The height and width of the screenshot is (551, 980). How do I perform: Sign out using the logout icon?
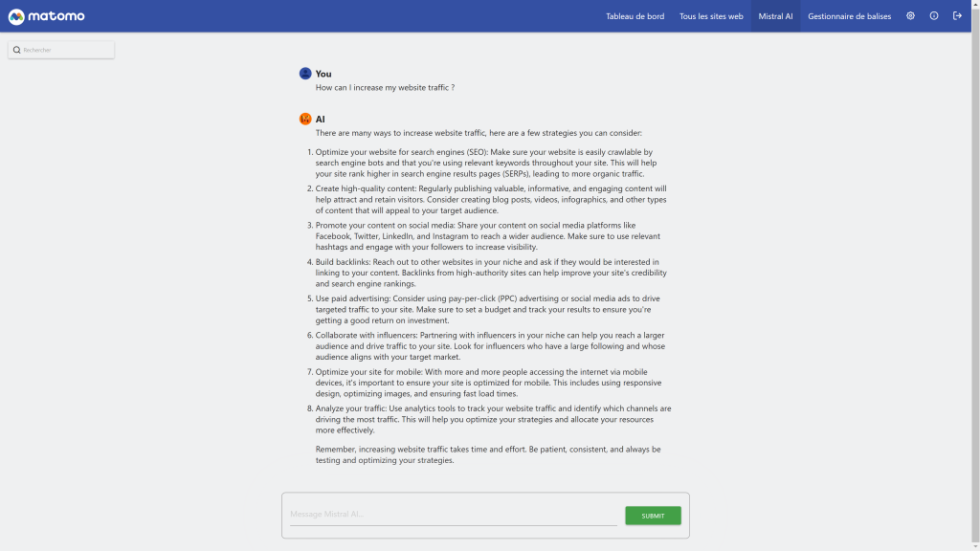pos(957,16)
